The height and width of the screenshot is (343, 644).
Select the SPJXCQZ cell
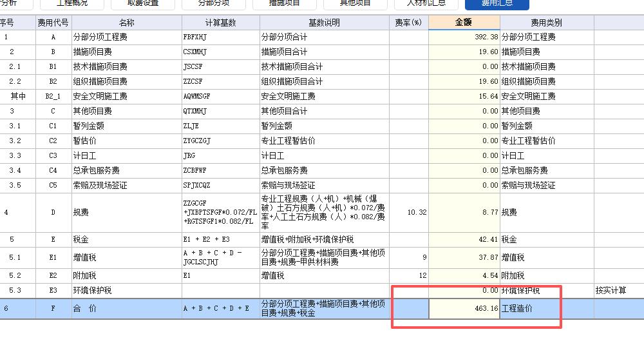(220, 185)
